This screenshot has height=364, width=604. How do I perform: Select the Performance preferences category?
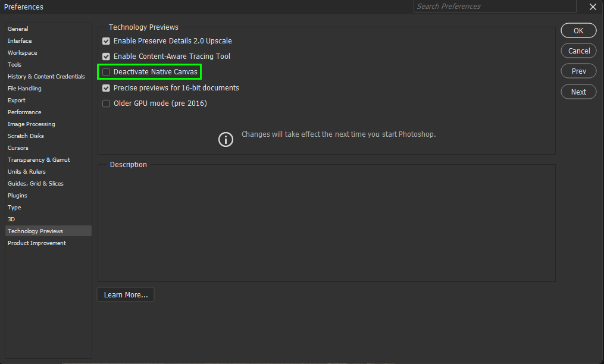pos(24,112)
